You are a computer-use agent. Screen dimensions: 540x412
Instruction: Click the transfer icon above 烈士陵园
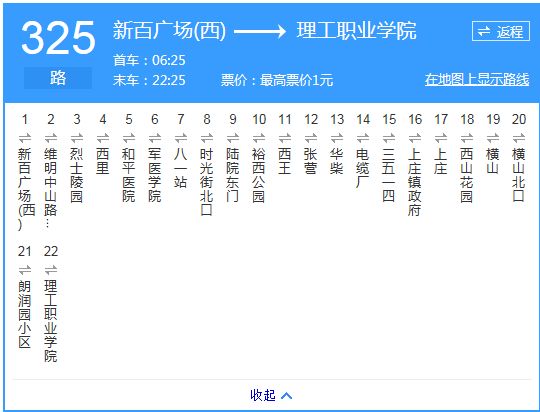point(77,138)
